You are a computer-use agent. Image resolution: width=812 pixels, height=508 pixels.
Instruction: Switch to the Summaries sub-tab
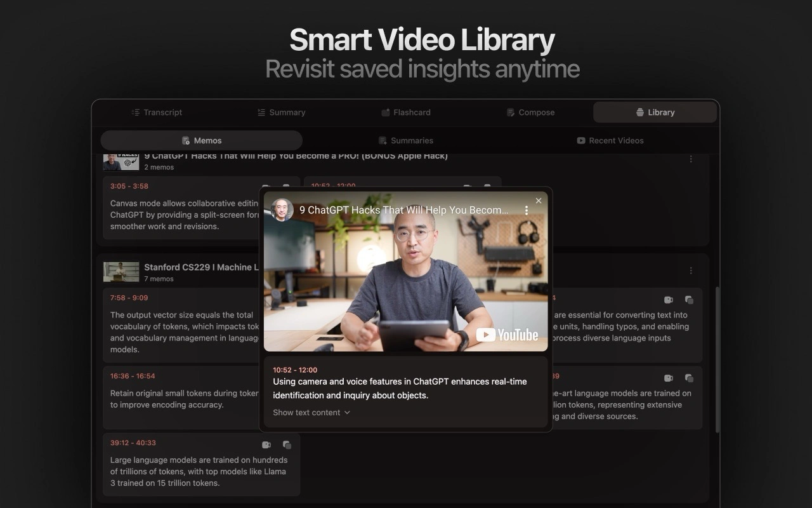[406, 140]
